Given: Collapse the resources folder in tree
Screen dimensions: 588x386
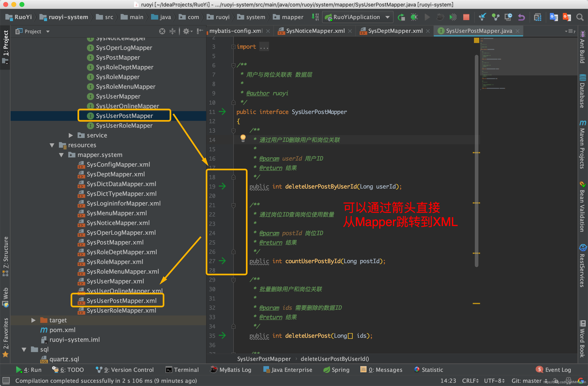Looking at the screenshot, I should pyautogui.click(x=52, y=145).
